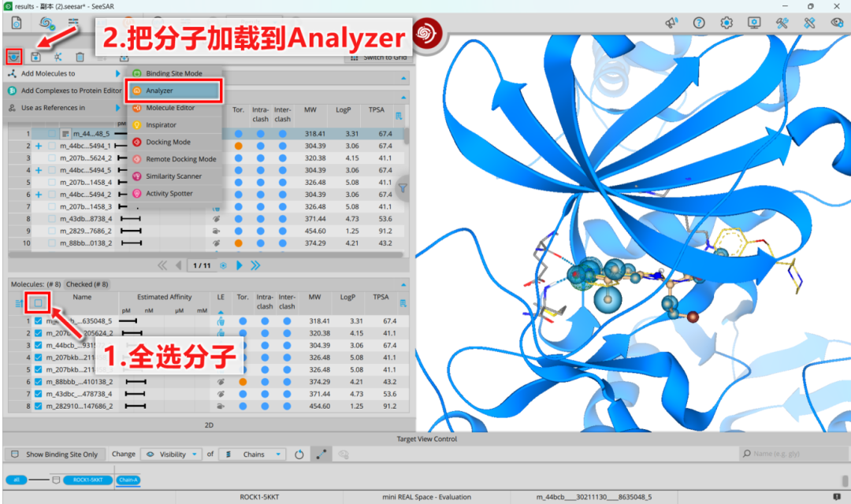Click the Switch to Grid button
The height and width of the screenshot is (504, 851).
tap(378, 57)
